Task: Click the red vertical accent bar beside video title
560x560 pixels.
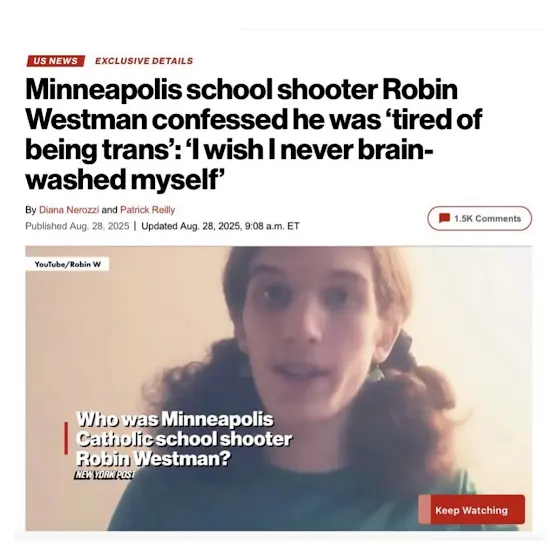Action: point(66,438)
